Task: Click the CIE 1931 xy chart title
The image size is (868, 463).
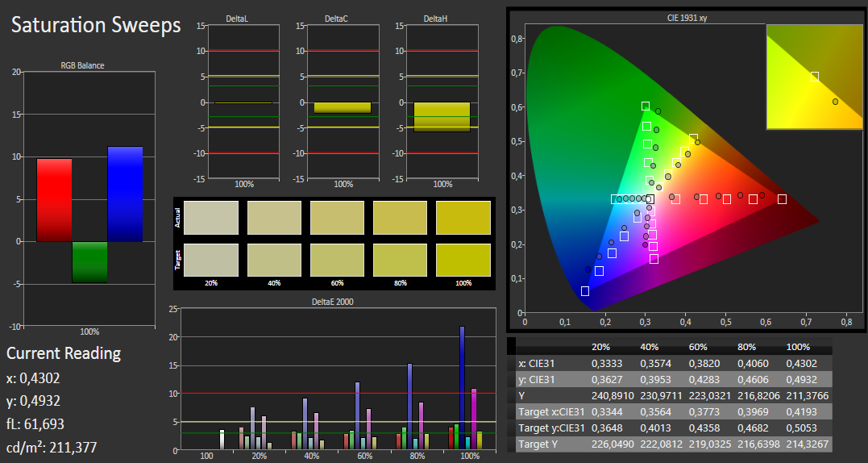Action: point(687,18)
